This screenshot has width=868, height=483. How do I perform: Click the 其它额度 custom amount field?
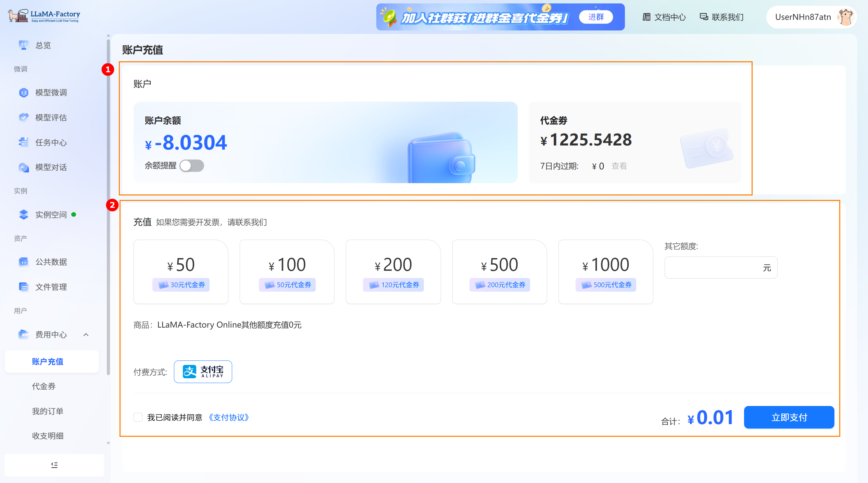click(x=713, y=268)
